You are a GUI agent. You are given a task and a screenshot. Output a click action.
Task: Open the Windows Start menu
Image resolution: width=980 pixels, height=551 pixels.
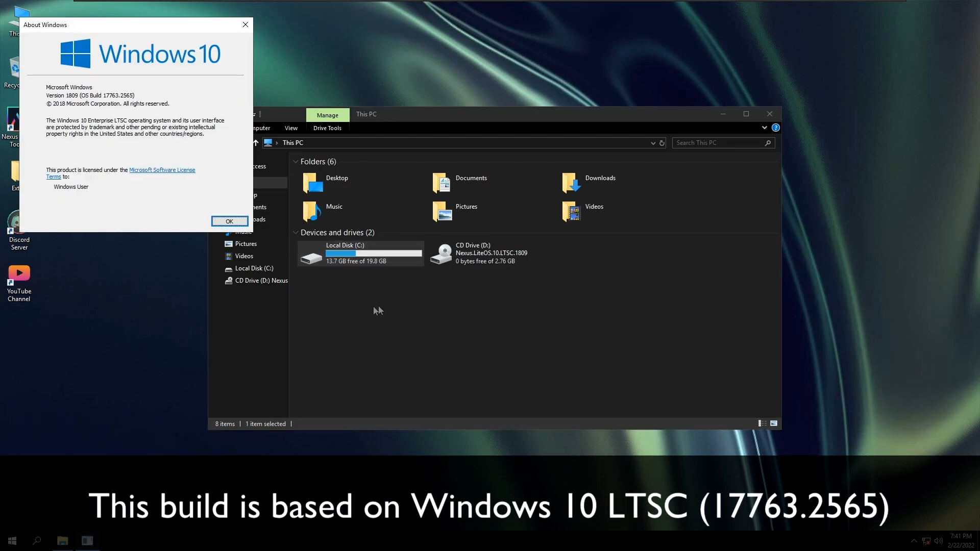pyautogui.click(x=12, y=541)
